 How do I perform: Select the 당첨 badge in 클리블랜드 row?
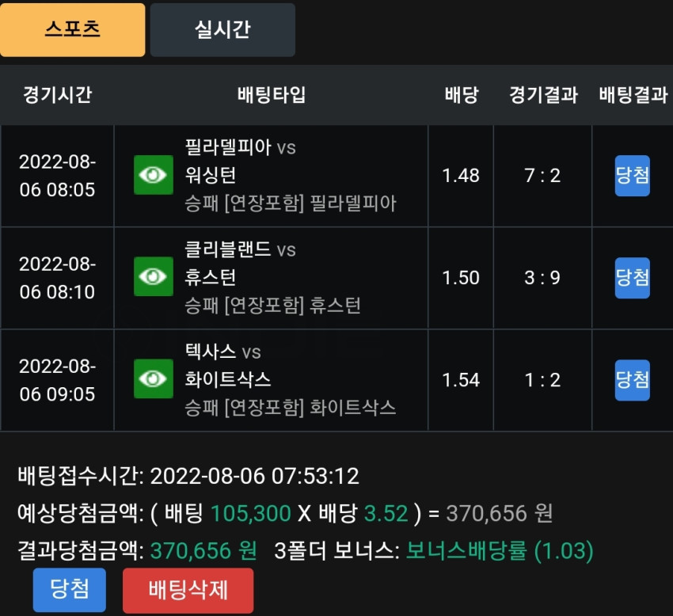(x=633, y=278)
